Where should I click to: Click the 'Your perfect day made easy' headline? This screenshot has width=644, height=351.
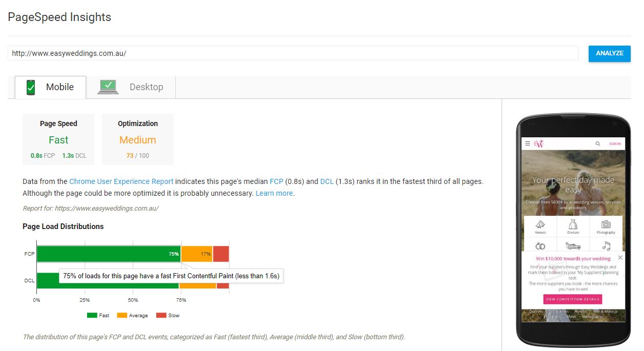click(573, 185)
